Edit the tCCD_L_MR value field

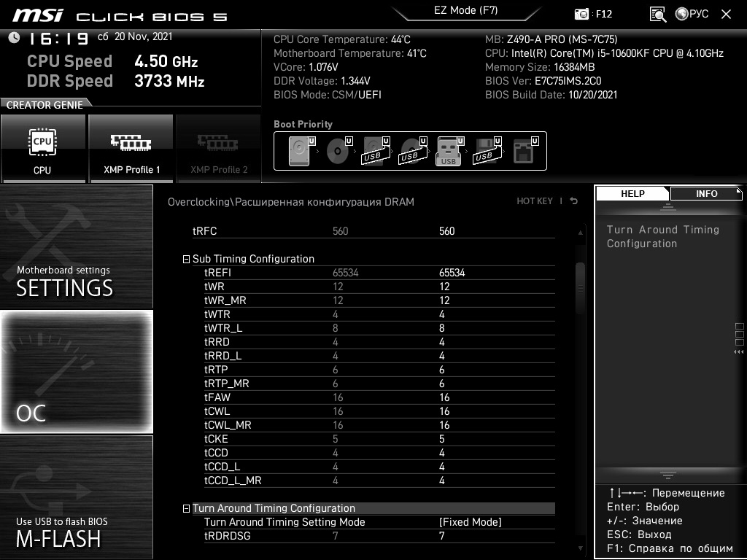[x=442, y=481]
